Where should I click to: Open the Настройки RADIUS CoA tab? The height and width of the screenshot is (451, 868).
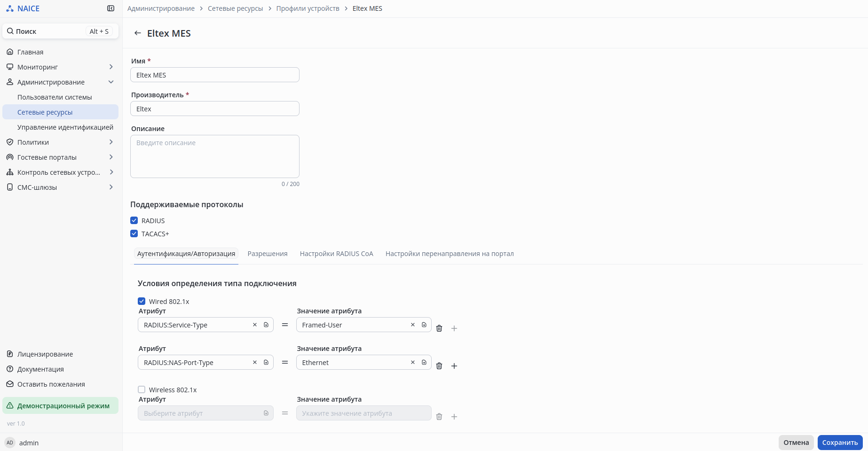click(x=336, y=254)
